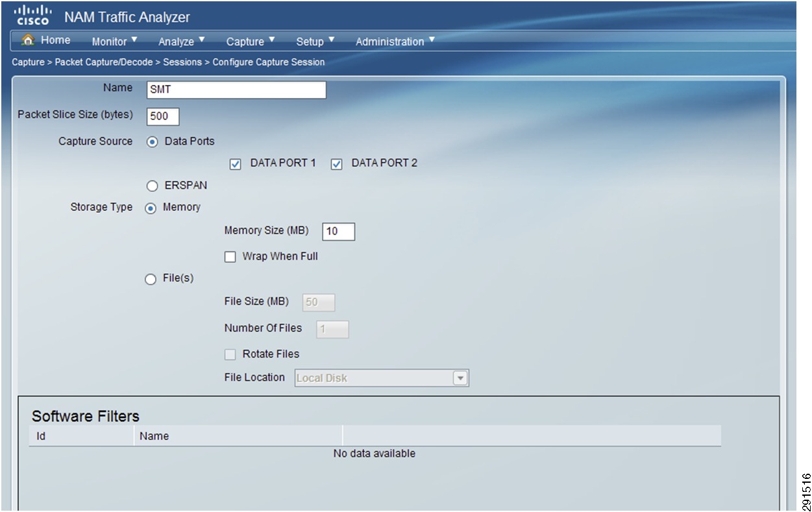This screenshot has height=512, width=812.
Task: Click the NAM Traffic Analyzer title
Action: click(x=127, y=17)
